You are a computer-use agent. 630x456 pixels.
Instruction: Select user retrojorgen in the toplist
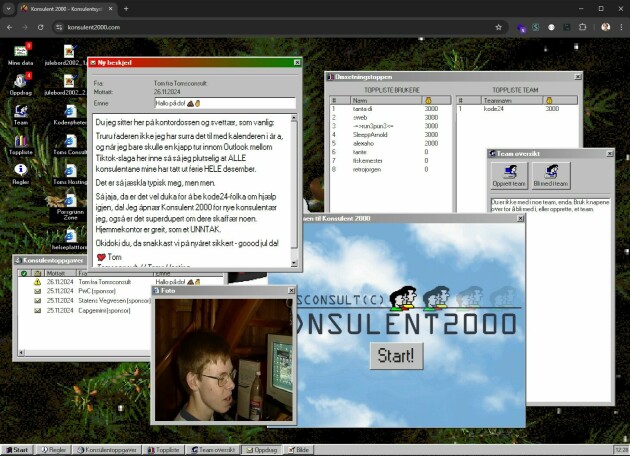click(x=390, y=170)
